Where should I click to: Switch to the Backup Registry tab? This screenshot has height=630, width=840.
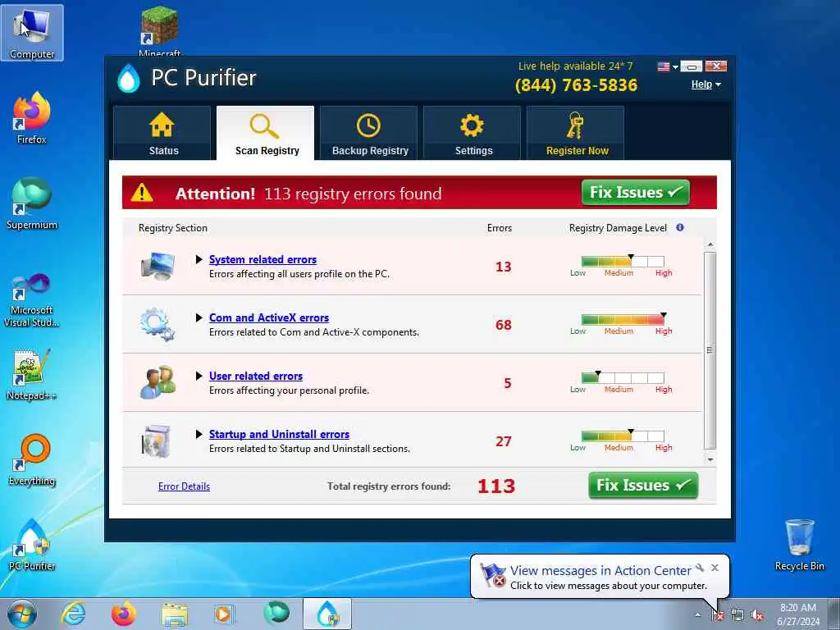pyautogui.click(x=369, y=133)
